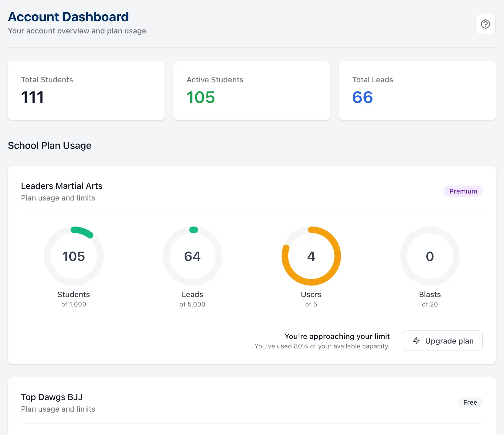Open the Total Students card
Viewport: 504px width, 435px height.
coord(86,91)
